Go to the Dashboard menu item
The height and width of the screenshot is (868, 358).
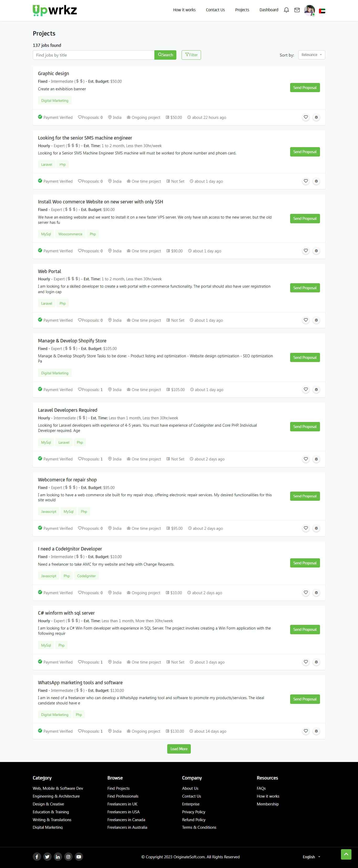[269, 10]
